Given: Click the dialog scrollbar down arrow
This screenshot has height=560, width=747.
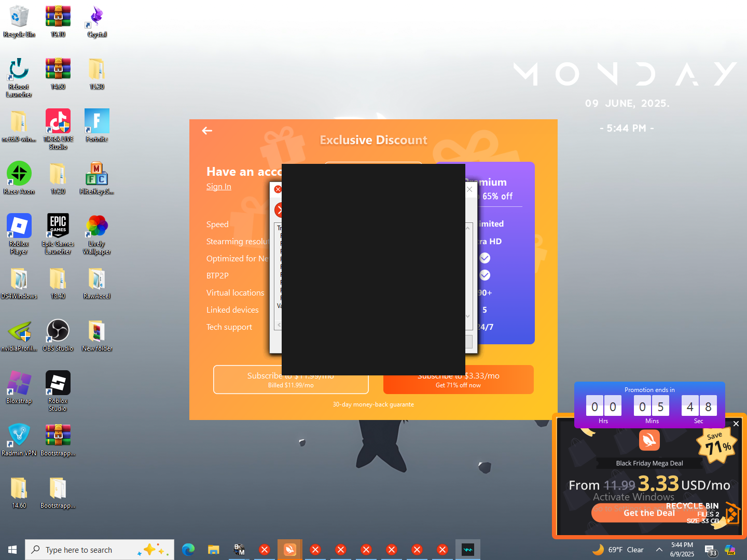Looking at the screenshot, I should (x=468, y=316).
